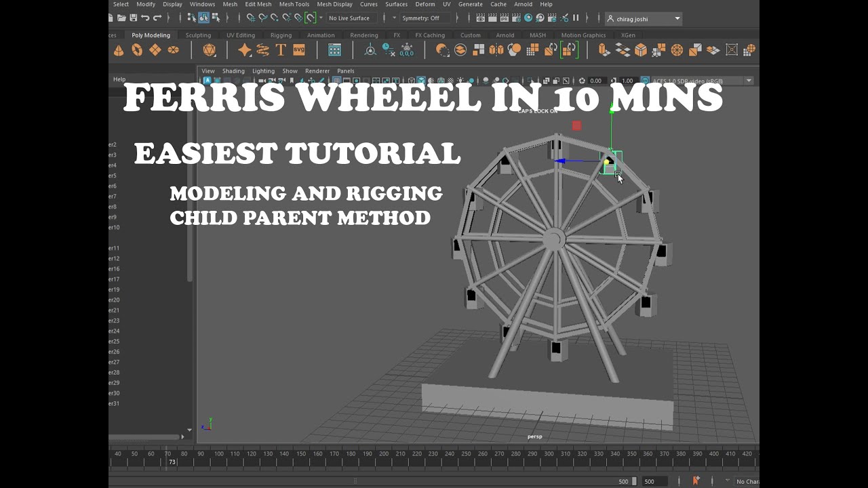Open viewport Lighting menu
Viewport: 868px width, 488px height.
pyautogui.click(x=264, y=71)
